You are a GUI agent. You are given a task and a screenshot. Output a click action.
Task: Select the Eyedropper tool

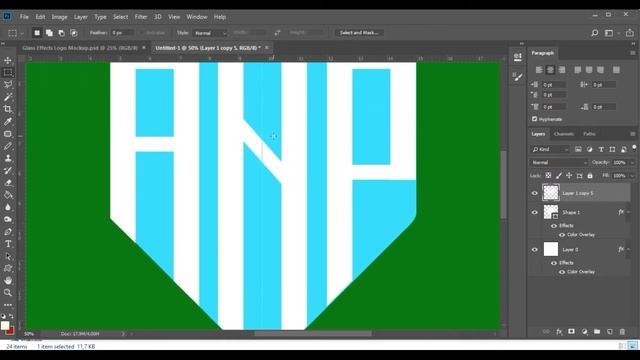[8, 121]
